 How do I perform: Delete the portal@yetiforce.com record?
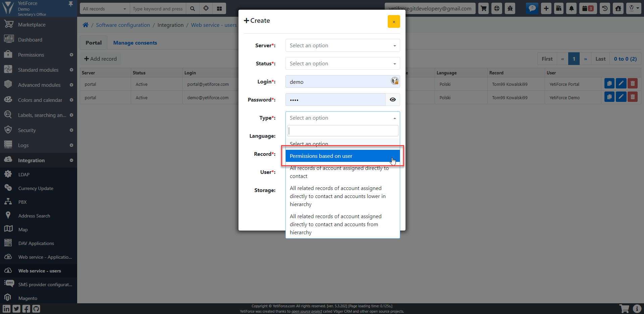(633, 84)
